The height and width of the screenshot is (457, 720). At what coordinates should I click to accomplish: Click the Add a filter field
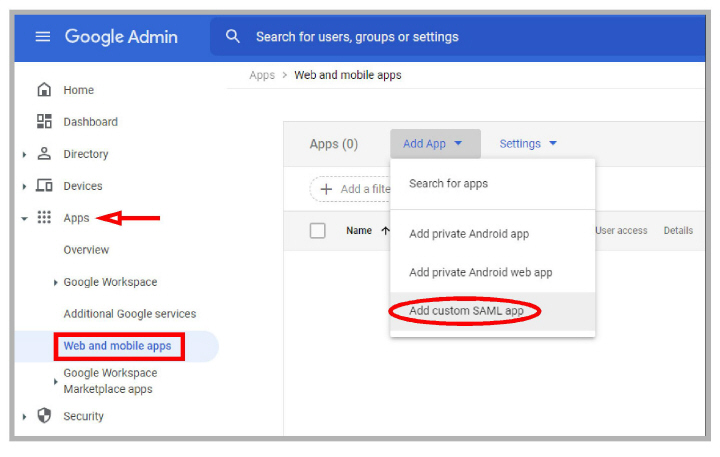pos(350,189)
